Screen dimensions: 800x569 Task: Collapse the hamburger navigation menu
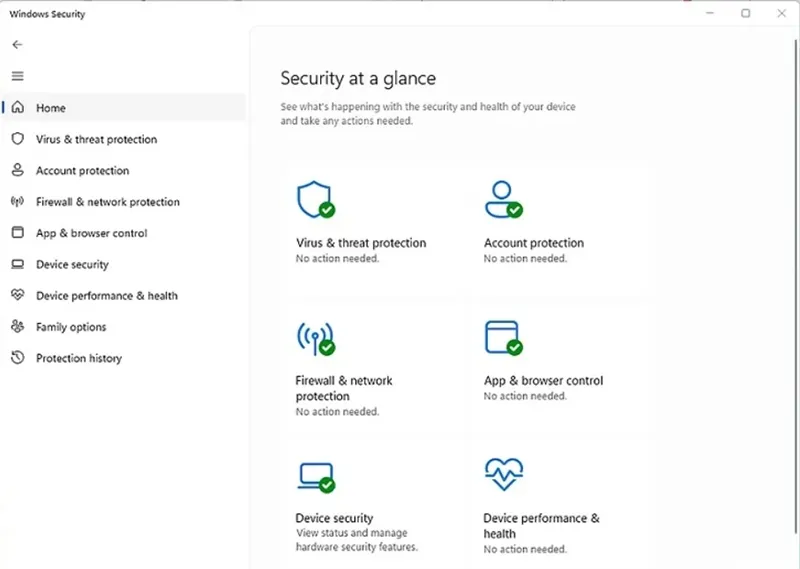pyautogui.click(x=17, y=76)
